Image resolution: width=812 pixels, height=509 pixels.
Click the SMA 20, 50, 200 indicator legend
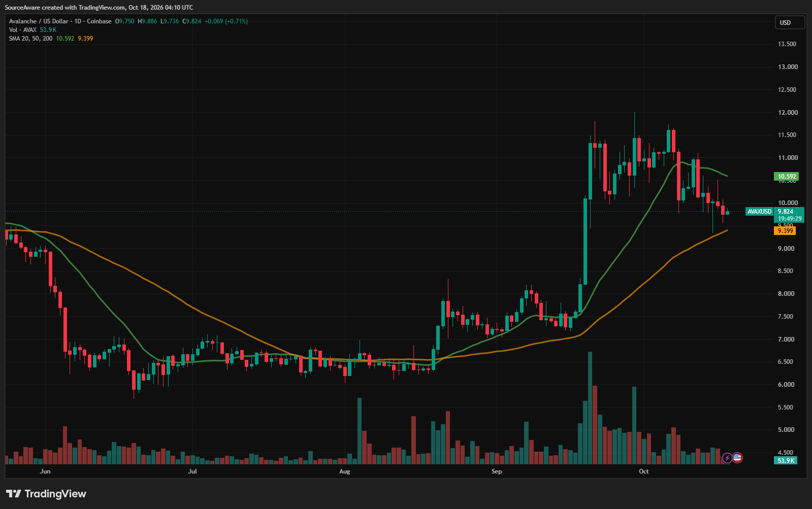point(30,39)
